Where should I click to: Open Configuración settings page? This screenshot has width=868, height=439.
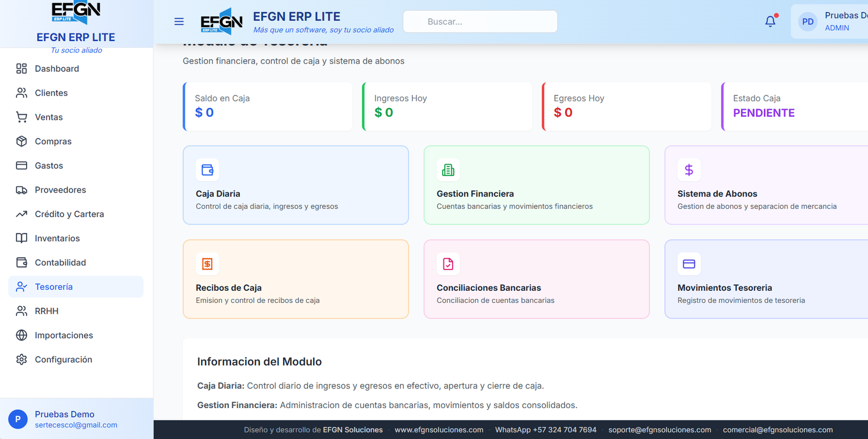click(76, 359)
